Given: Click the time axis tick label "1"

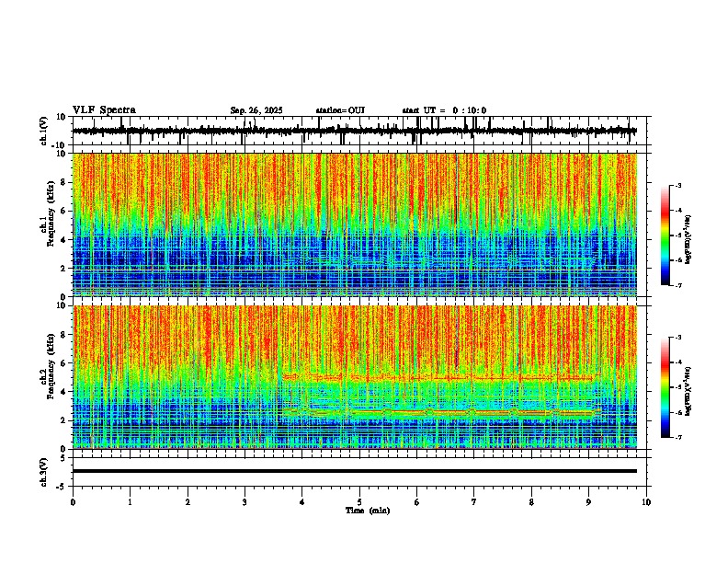Looking at the screenshot, I should pyautogui.click(x=130, y=502).
